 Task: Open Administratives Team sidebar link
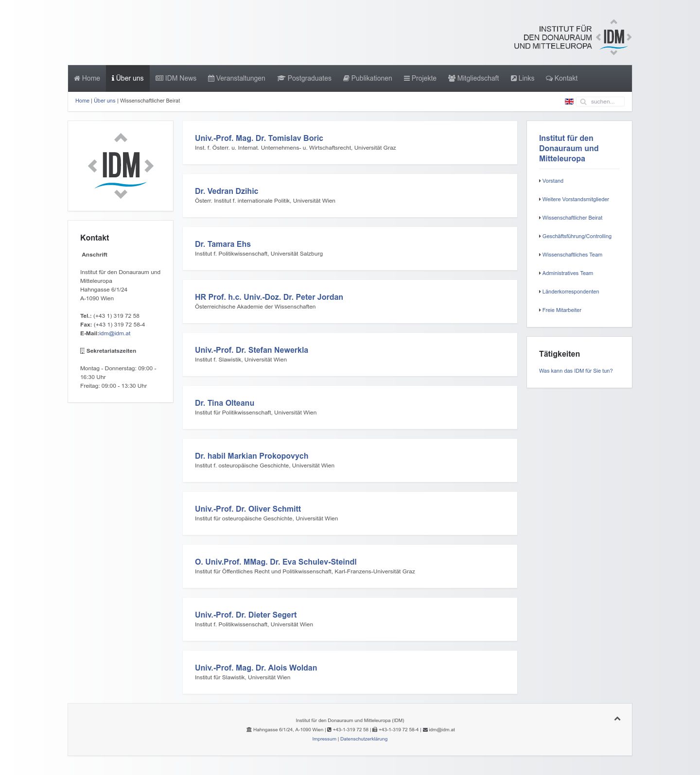point(567,273)
